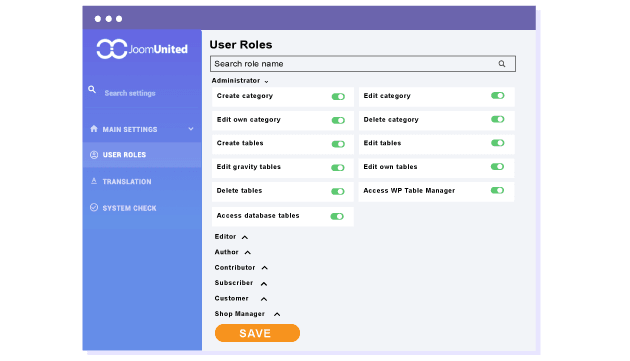
Task: Click the Access database tables label
Action: (258, 215)
